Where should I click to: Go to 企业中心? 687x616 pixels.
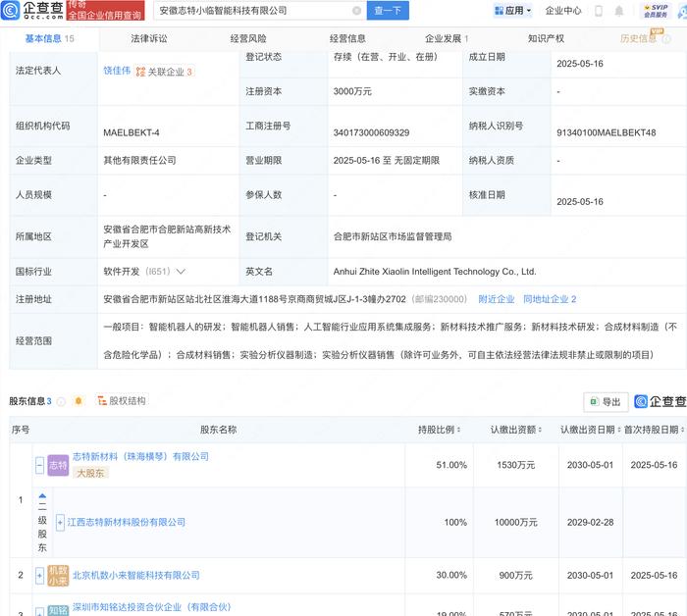[x=563, y=11]
